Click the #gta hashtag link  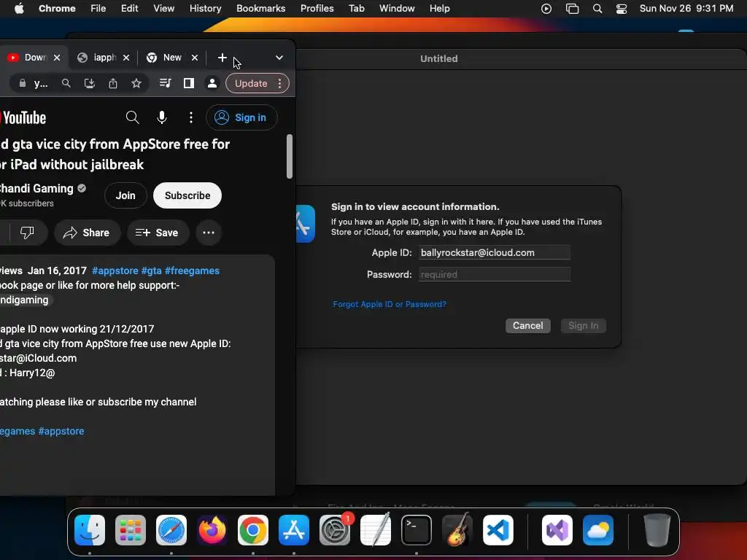point(152,271)
